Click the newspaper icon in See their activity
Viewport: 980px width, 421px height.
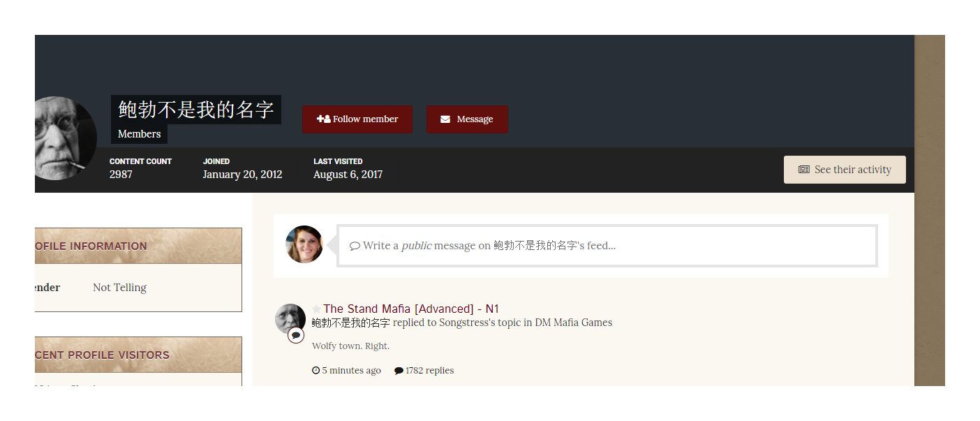804,170
